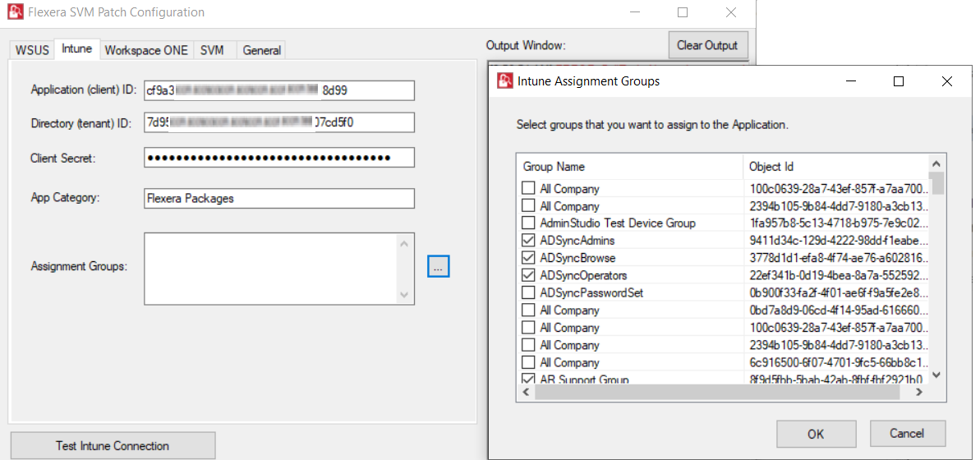Switch to the WSUS tab
The width and height of the screenshot is (980, 460).
click(x=32, y=51)
